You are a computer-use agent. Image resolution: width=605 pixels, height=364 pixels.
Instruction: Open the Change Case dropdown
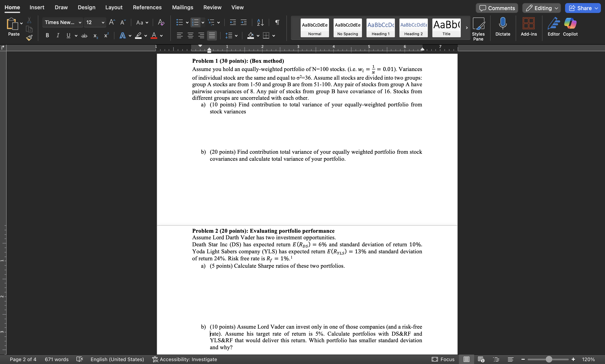142,23
